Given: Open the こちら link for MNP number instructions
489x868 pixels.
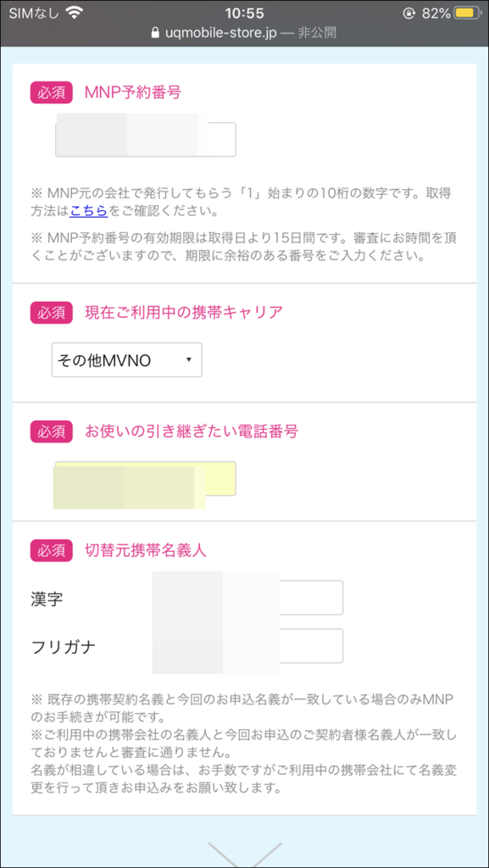Looking at the screenshot, I should (x=88, y=211).
